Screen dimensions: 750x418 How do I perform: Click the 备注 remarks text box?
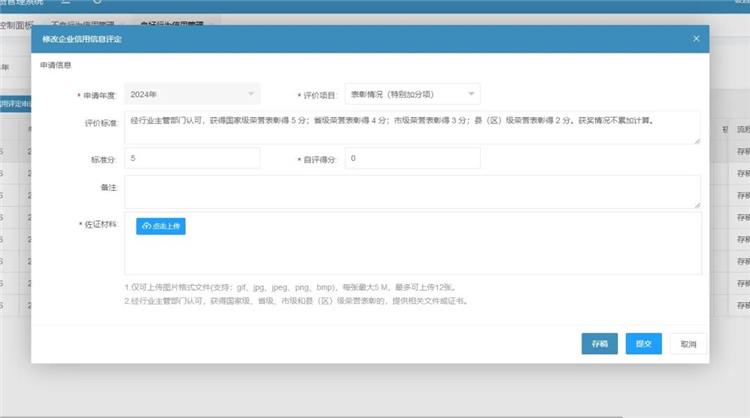(410, 191)
